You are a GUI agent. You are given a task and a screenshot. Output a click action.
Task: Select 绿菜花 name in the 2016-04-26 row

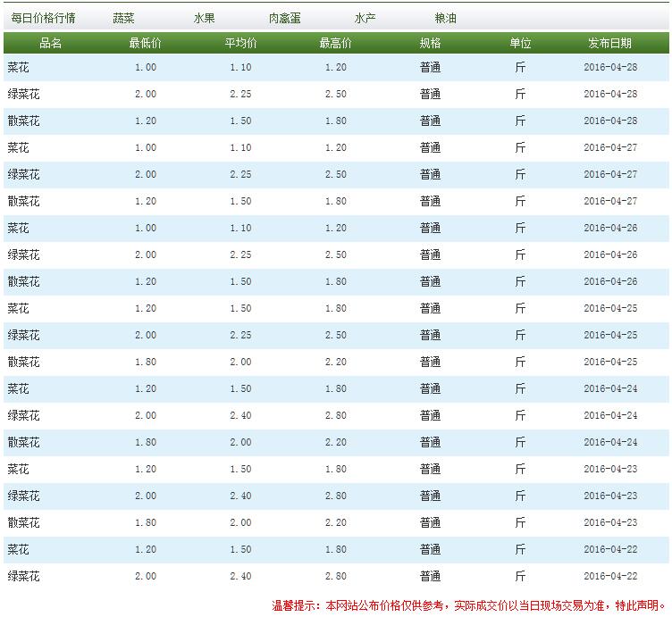point(23,254)
